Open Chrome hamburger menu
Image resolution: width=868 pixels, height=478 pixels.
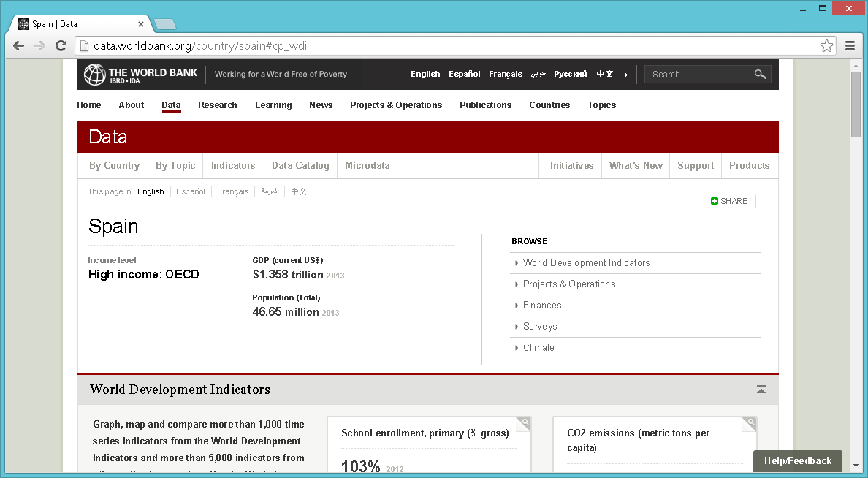pyautogui.click(x=850, y=46)
